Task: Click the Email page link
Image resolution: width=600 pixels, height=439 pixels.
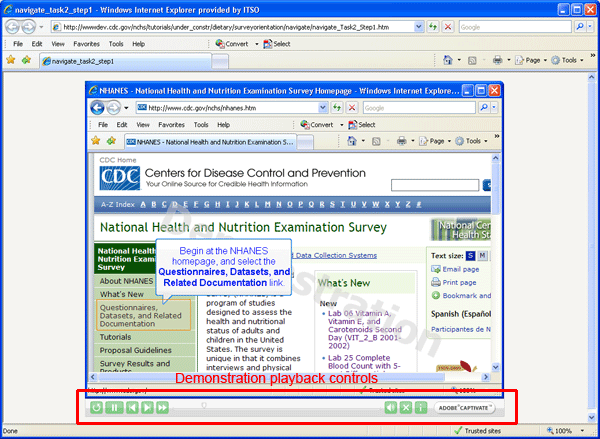Action: (461, 269)
